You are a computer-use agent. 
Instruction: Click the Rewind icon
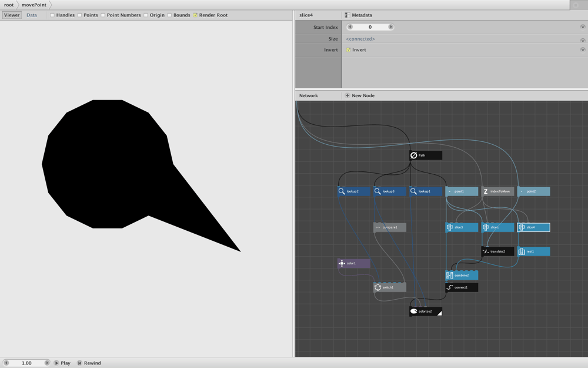click(x=79, y=363)
